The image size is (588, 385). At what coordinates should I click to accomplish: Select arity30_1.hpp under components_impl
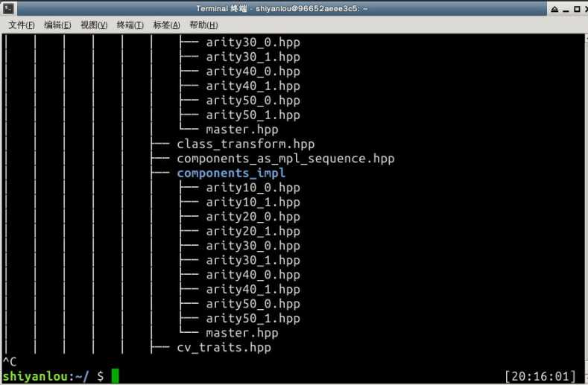pyautogui.click(x=253, y=261)
